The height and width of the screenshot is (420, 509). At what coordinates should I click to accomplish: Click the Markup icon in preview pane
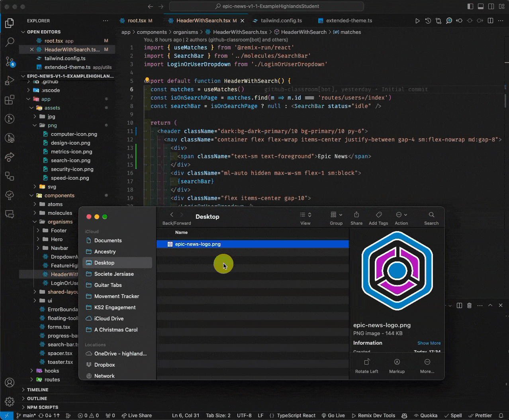pos(397,362)
